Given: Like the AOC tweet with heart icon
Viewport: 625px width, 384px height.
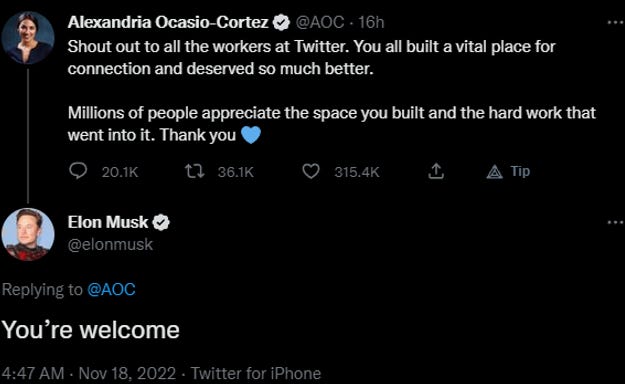Looking at the screenshot, I should tap(311, 171).
